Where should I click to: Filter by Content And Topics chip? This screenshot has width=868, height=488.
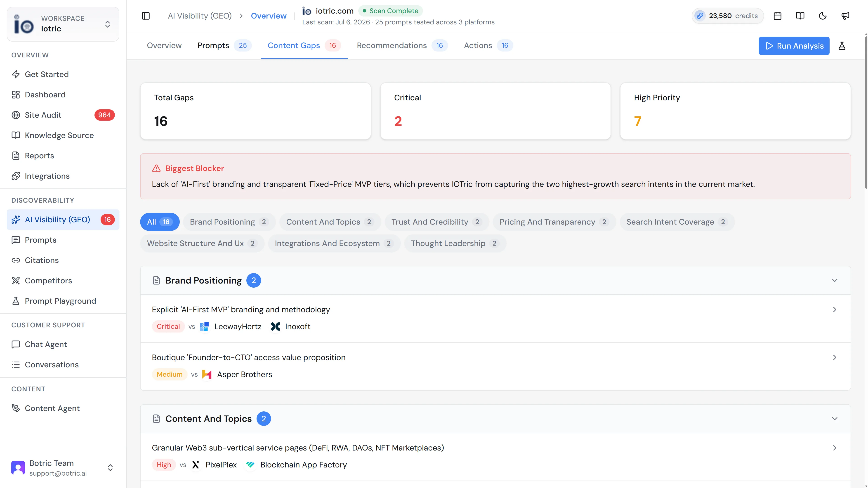click(x=330, y=222)
